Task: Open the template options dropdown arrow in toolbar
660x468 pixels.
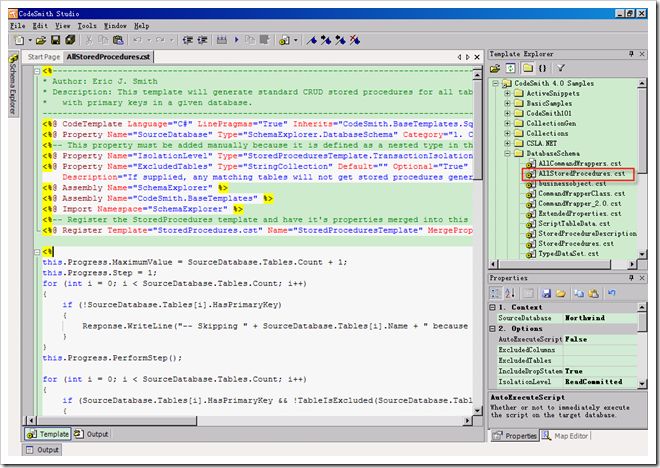Action: [x=295, y=40]
